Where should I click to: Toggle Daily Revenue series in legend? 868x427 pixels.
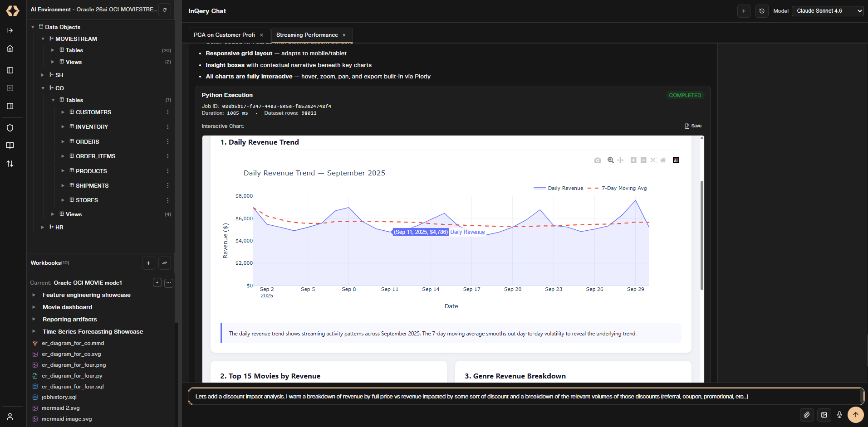[x=559, y=188]
